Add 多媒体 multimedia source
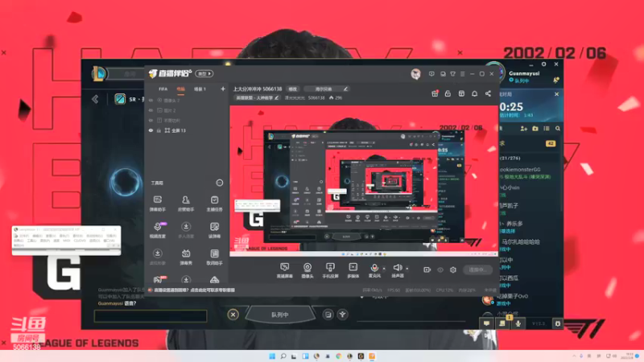Image resolution: width=644 pixels, height=362 pixels. (353, 270)
